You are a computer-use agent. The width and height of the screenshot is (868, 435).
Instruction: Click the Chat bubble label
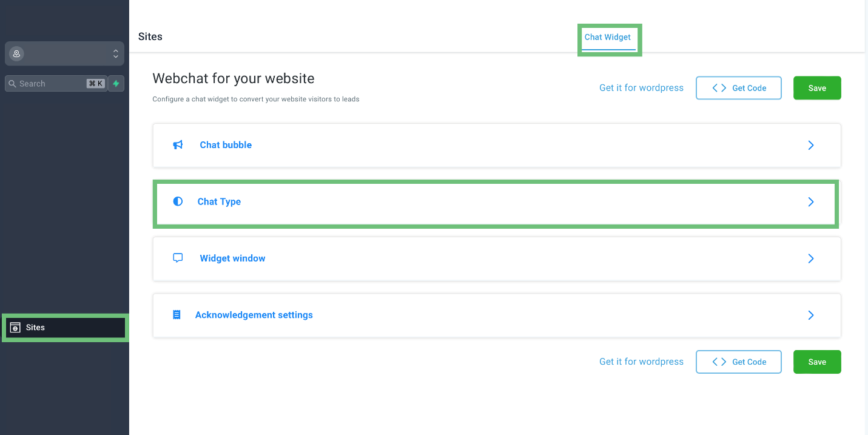226,145
